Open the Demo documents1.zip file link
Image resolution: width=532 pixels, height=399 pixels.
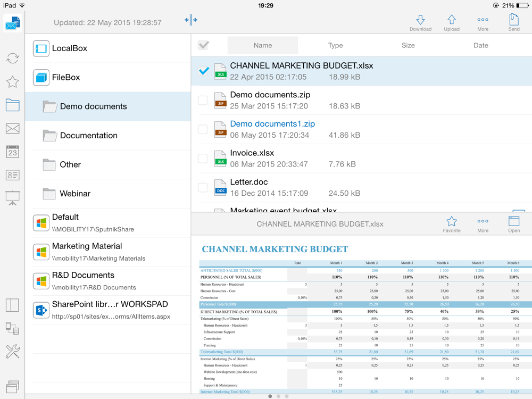(x=272, y=124)
